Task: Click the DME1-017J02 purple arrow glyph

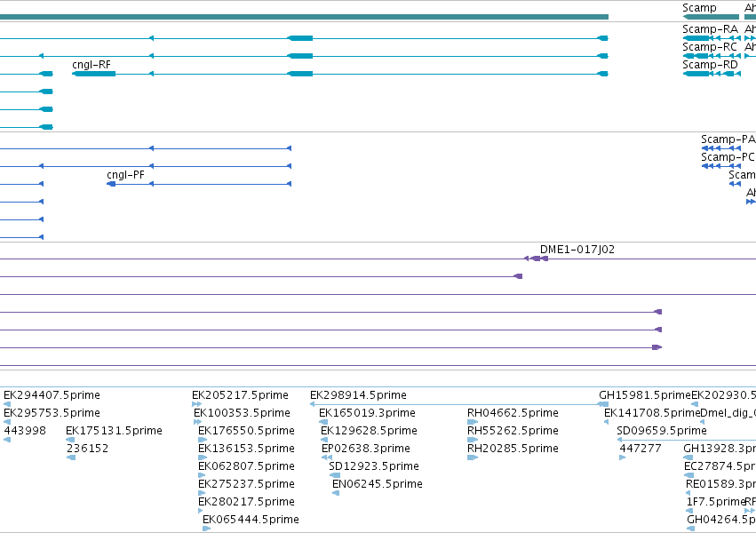Action: click(536, 259)
